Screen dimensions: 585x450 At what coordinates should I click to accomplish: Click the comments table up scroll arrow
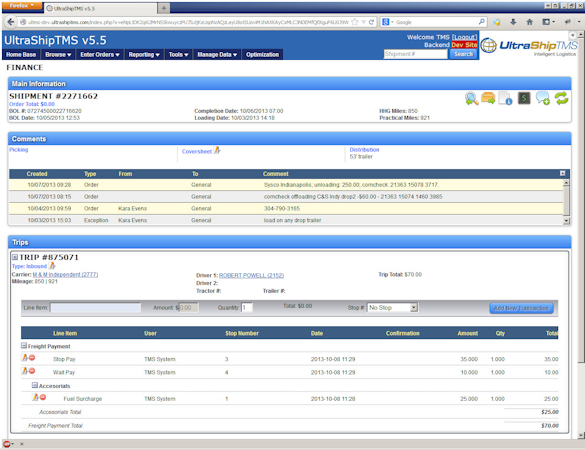[x=566, y=183]
